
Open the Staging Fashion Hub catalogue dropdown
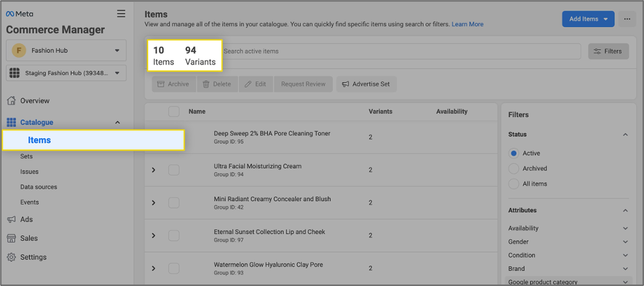(x=66, y=73)
